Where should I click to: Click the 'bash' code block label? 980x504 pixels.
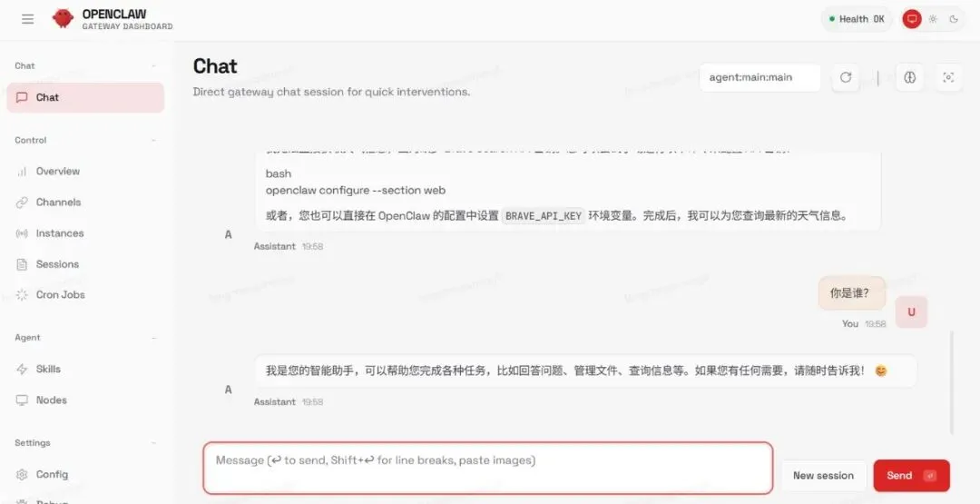tap(279, 173)
